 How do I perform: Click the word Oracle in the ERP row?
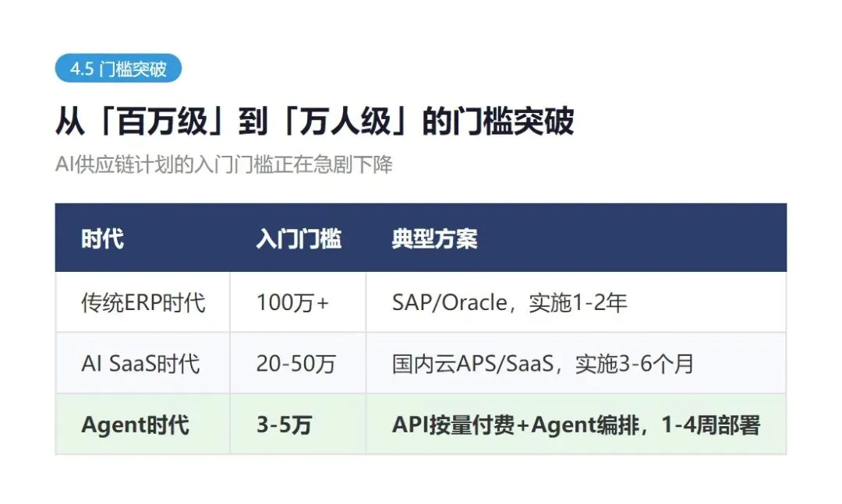(x=474, y=303)
